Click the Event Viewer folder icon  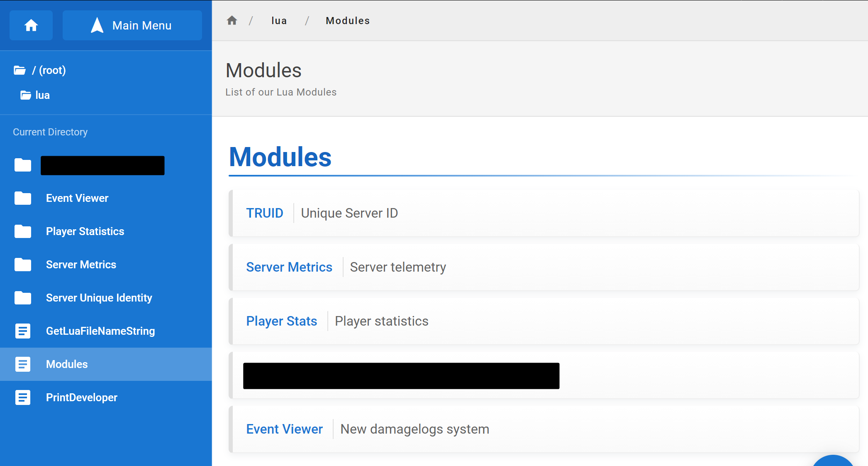[23, 198]
